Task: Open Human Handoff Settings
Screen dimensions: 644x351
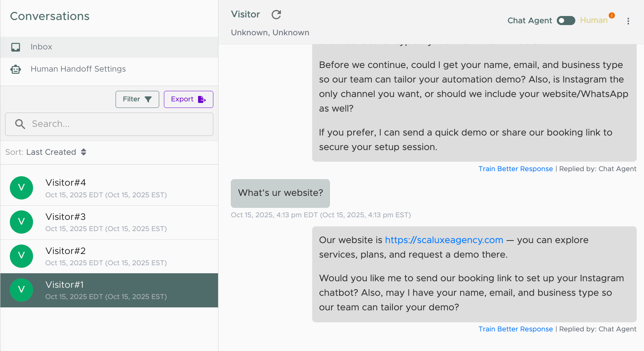Action: pyautogui.click(x=78, y=69)
